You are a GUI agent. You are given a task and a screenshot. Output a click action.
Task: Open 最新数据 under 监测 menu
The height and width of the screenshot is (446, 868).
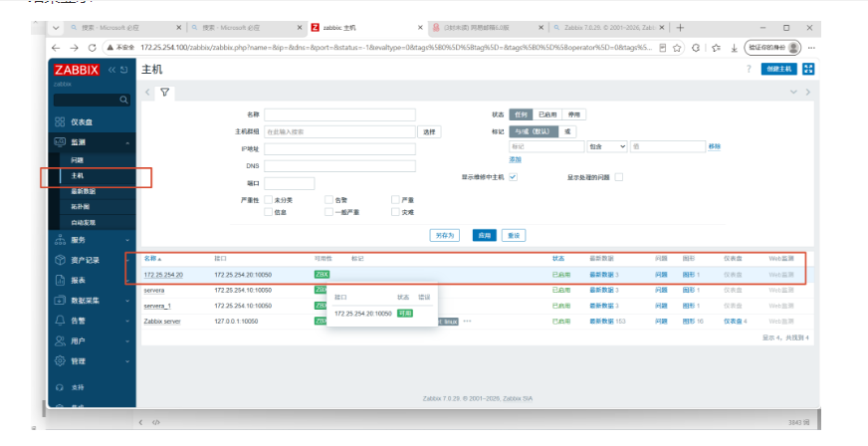(83, 191)
